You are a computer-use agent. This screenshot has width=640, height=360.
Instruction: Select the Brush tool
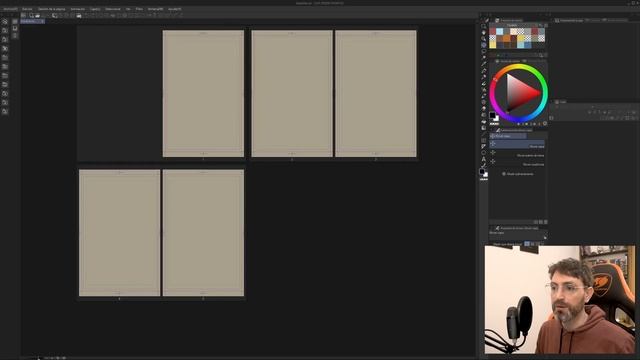pos(484,83)
